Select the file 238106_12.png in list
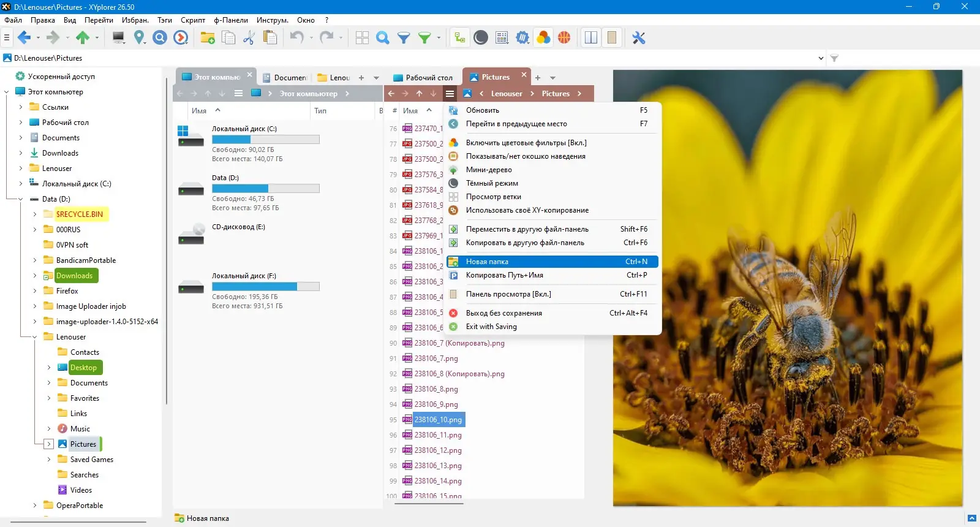The width and height of the screenshot is (980, 527). (x=438, y=450)
